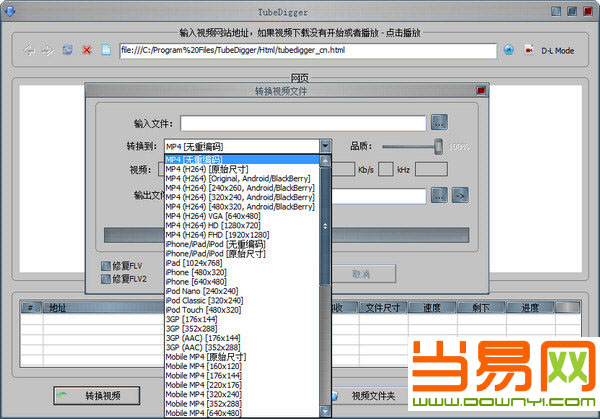Choose Mobile MP4 [原始尺寸] format

[x=242, y=357]
